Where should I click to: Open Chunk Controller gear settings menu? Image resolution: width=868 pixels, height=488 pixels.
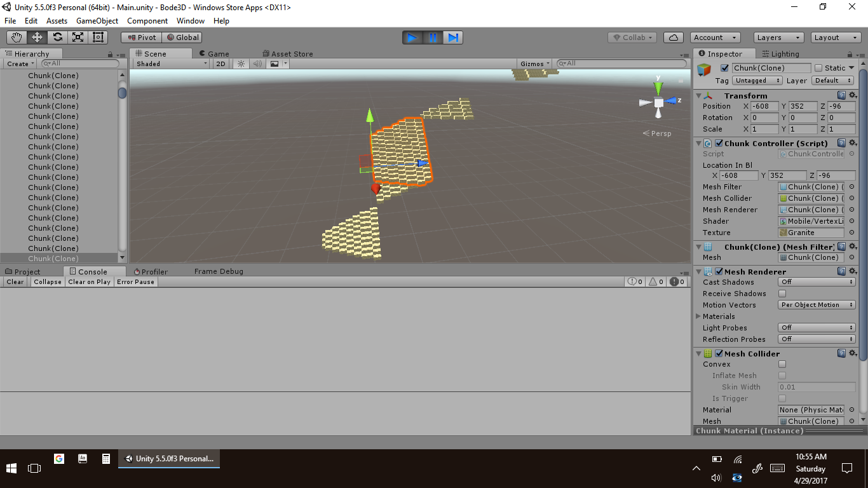[853, 144]
